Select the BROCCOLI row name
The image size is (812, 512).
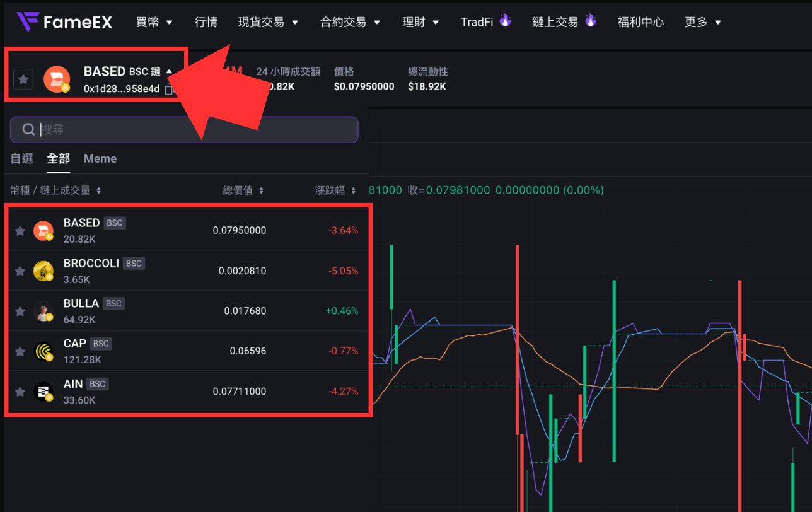(91, 264)
